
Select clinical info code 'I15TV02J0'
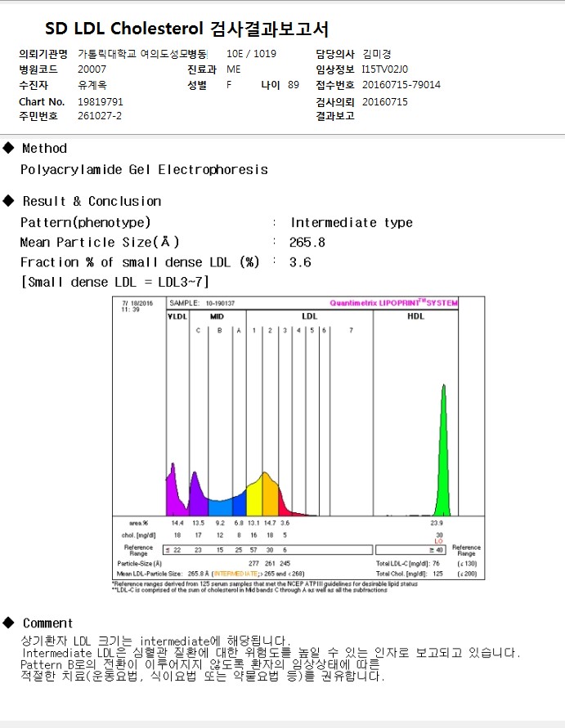[385, 69]
